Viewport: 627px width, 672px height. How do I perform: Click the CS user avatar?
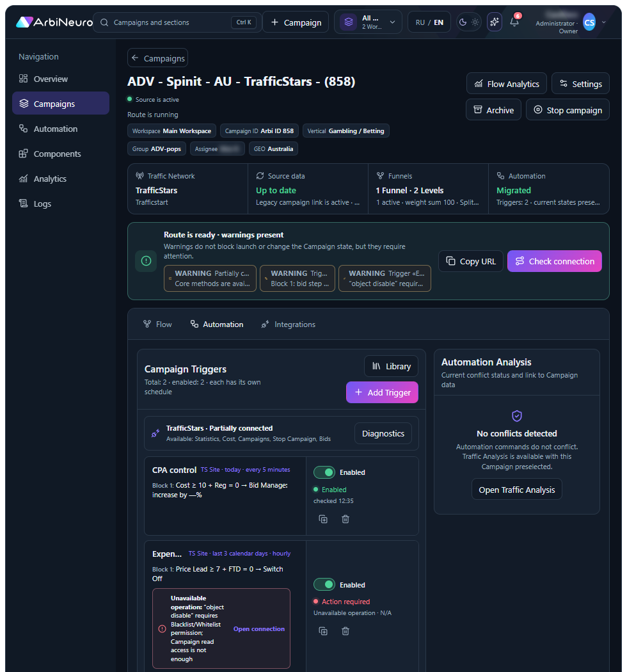pyautogui.click(x=589, y=22)
